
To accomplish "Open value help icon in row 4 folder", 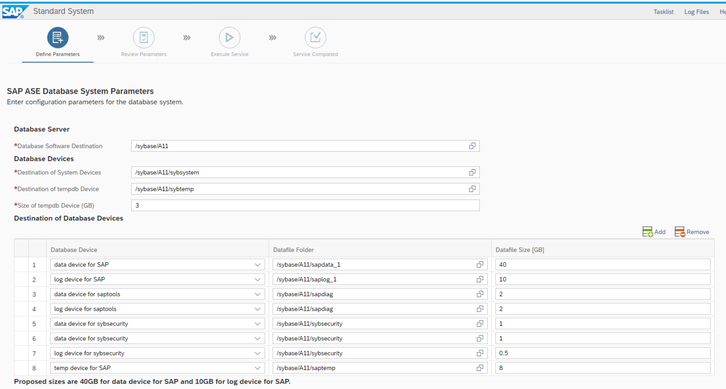I will coord(480,309).
